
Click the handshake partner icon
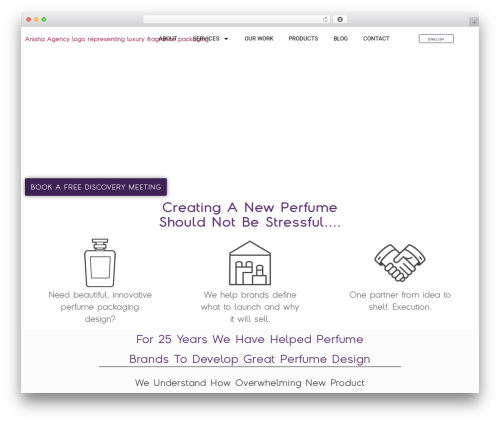(400, 263)
